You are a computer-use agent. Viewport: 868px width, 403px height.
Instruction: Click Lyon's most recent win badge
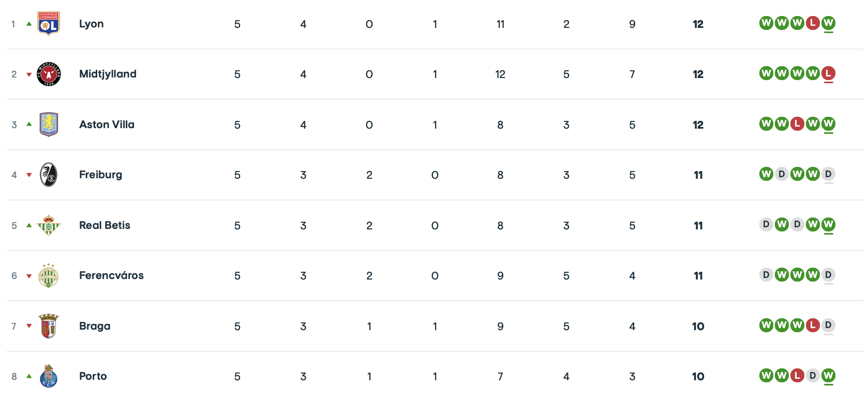828,23
